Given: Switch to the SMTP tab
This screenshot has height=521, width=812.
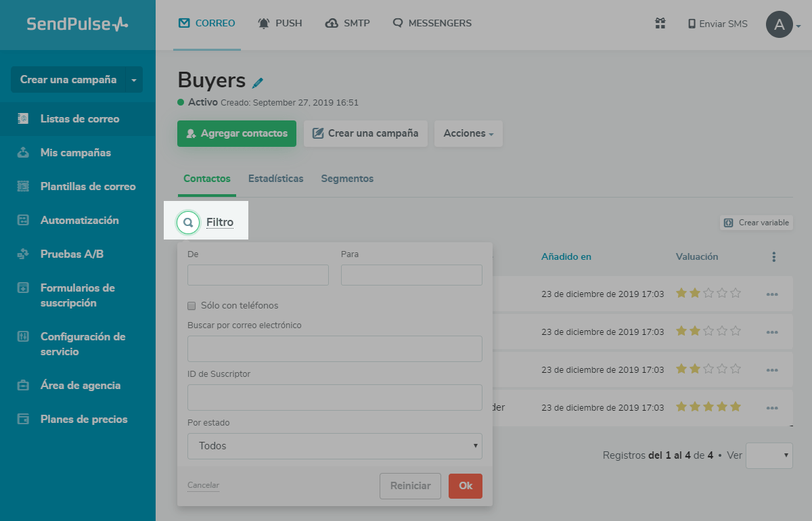Looking at the screenshot, I should [347, 24].
